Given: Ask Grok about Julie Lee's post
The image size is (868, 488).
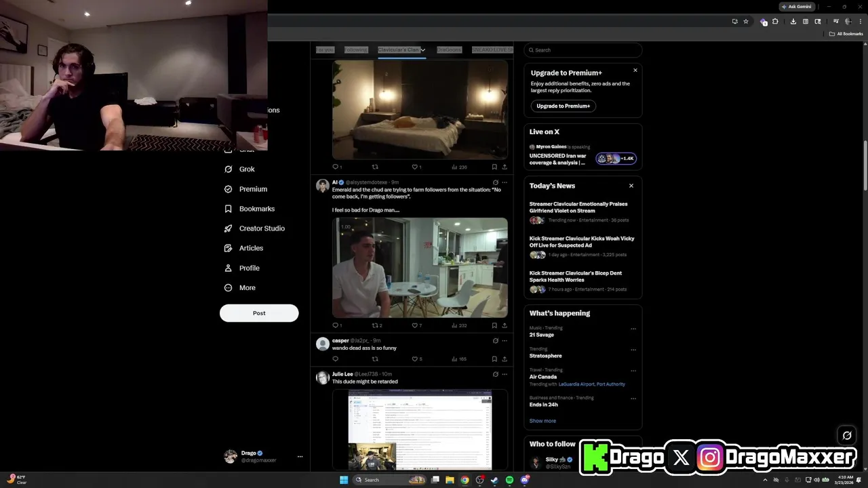Looking at the screenshot, I should tap(495, 374).
